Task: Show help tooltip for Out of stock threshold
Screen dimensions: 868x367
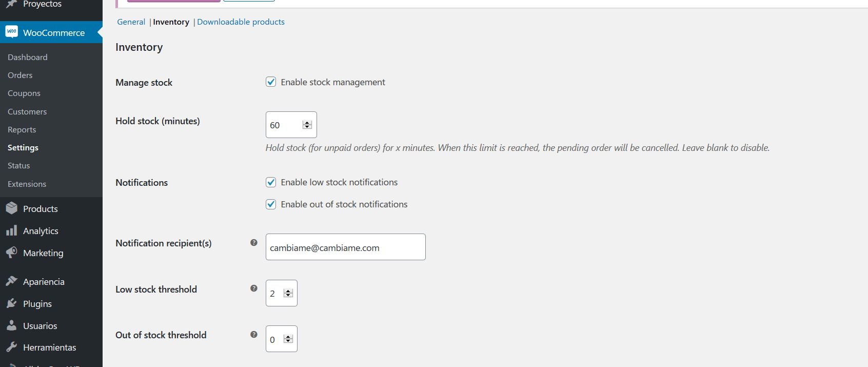Action: (x=254, y=335)
